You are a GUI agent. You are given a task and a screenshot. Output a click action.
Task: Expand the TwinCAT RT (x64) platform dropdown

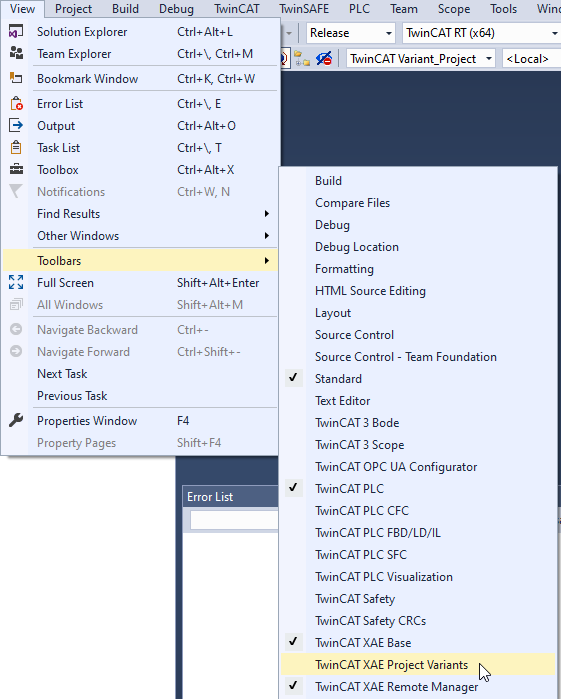481,33
